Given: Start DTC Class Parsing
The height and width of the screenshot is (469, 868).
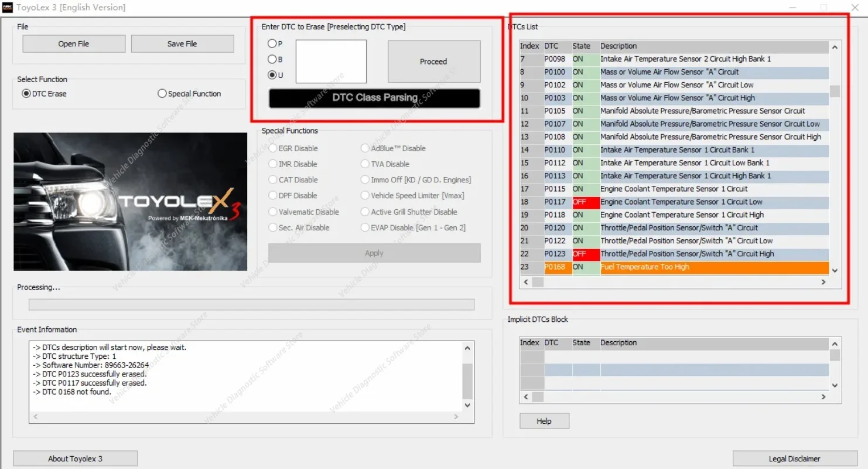Looking at the screenshot, I should tap(374, 98).
